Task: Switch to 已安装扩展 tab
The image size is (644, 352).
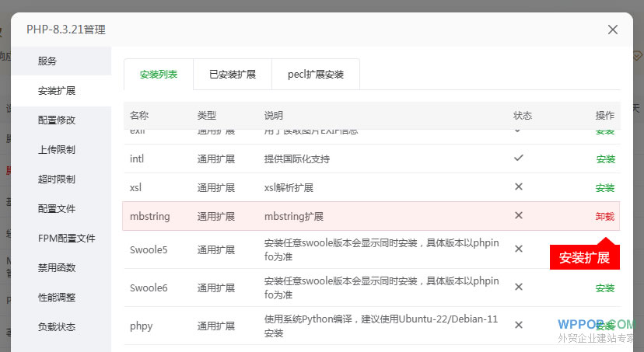Action: click(x=233, y=75)
